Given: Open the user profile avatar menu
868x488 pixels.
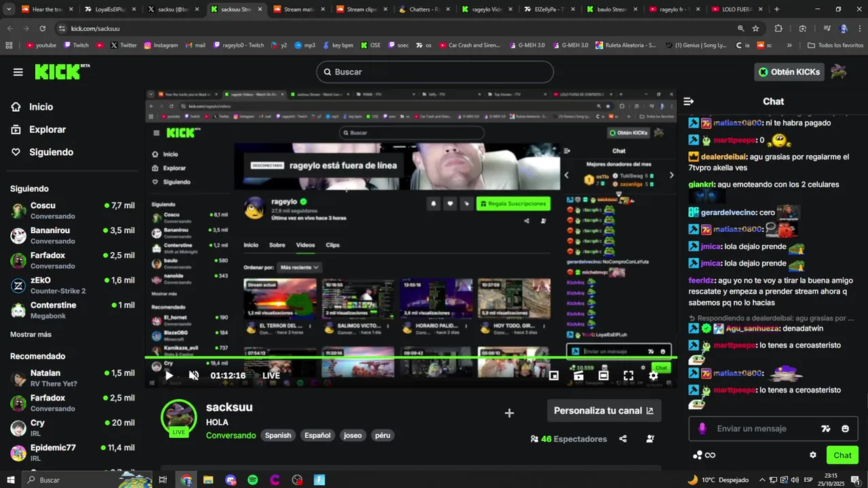Looking at the screenshot, I should (840, 72).
